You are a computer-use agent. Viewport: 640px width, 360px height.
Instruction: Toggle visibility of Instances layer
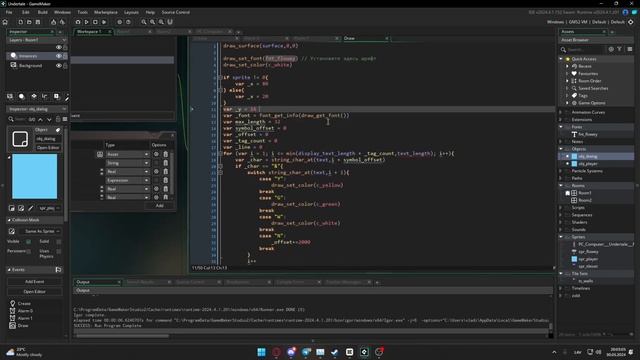point(59,56)
